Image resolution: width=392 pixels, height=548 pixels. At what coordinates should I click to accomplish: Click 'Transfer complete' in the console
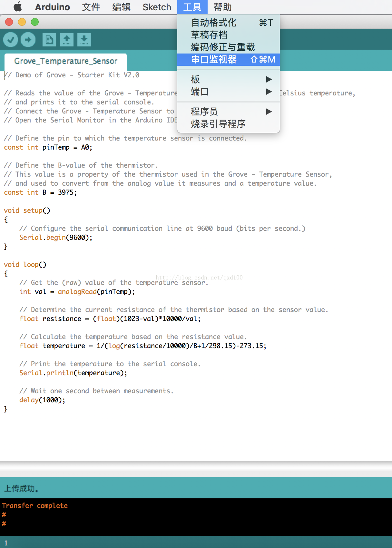[35, 506]
